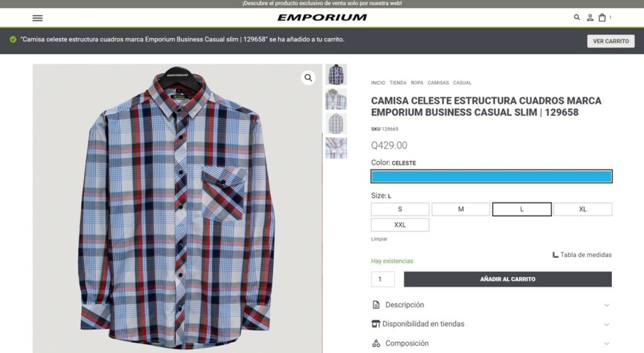
Task: Expand Disponibilidad en tiendas chevron
Action: tap(607, 324)
